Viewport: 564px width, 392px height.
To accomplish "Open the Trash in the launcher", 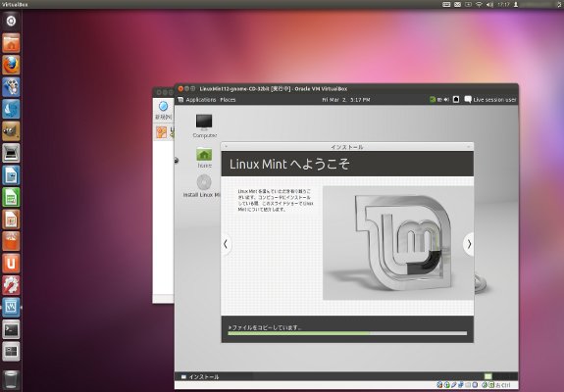I will click(11, 379).
